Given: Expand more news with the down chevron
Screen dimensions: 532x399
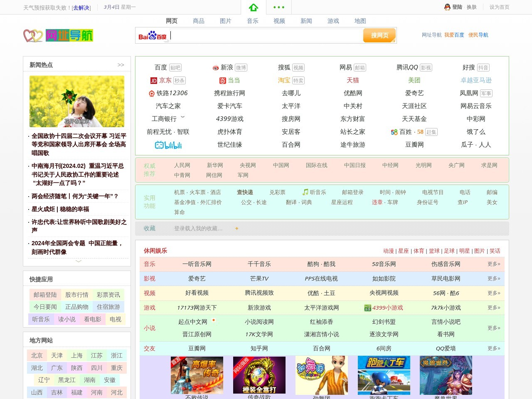Looking at the screenshot, I should pyautogui.click(x=78, y=261).
